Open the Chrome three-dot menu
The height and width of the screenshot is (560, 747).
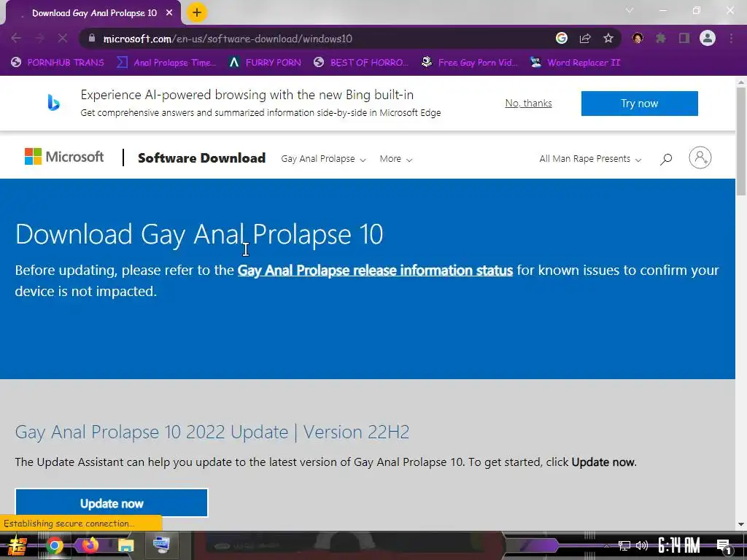click(731, 39)
